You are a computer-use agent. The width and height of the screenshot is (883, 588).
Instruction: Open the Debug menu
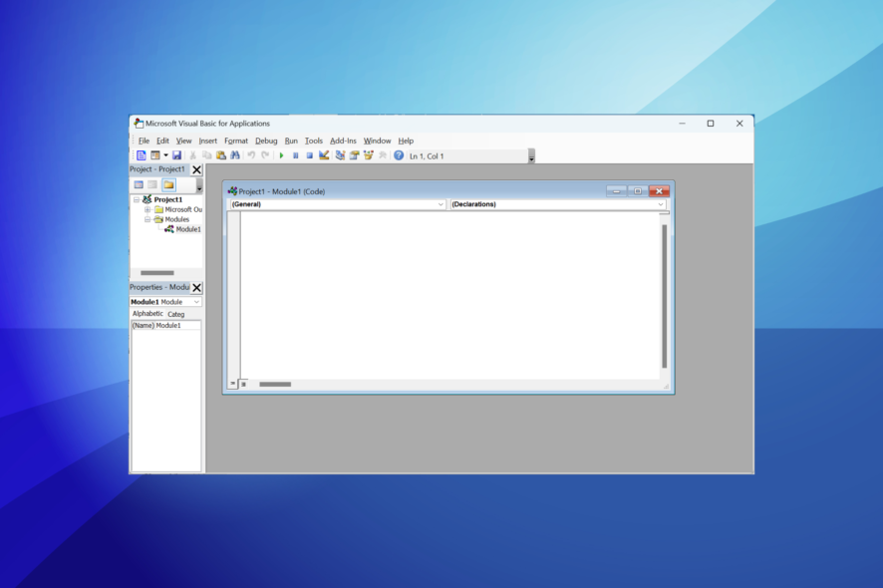click(x=266, y=141)
